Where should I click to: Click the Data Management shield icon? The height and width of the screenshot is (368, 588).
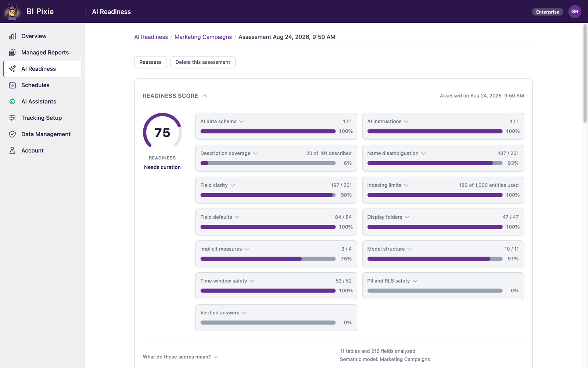point(12,134)
